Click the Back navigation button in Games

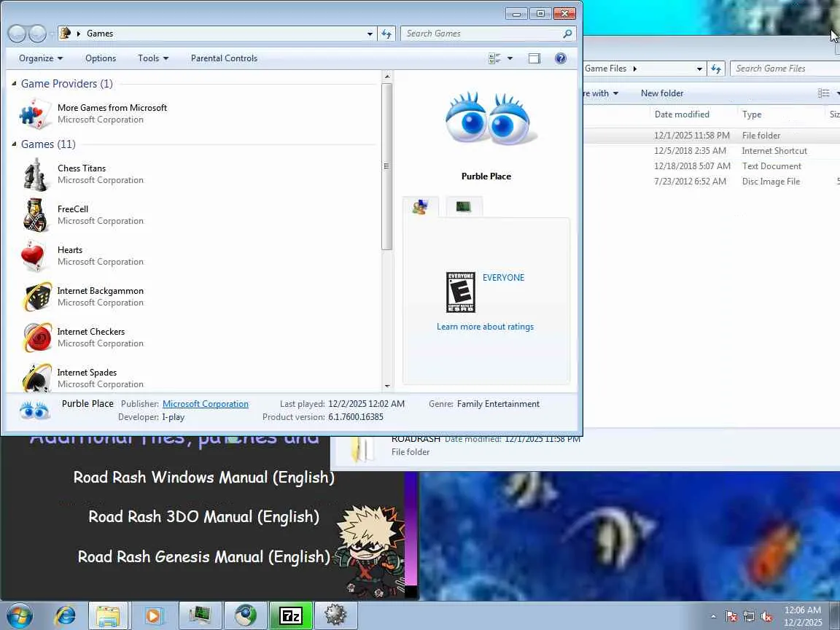coord(17,34)
